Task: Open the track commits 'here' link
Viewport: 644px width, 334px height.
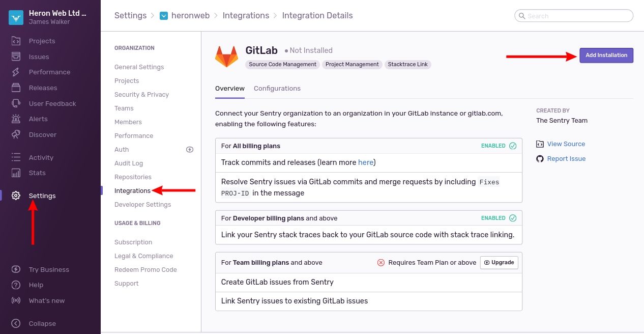Action: (x=366, y=162)
